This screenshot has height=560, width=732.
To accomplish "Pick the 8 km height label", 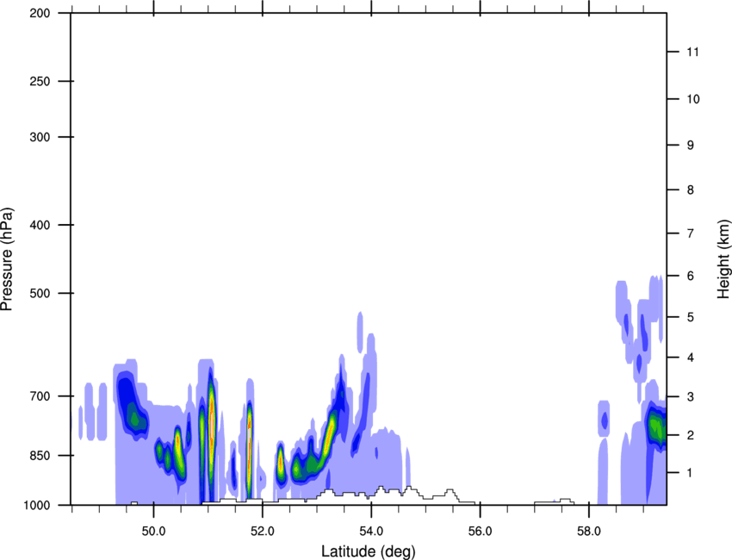I will (691, 190).
